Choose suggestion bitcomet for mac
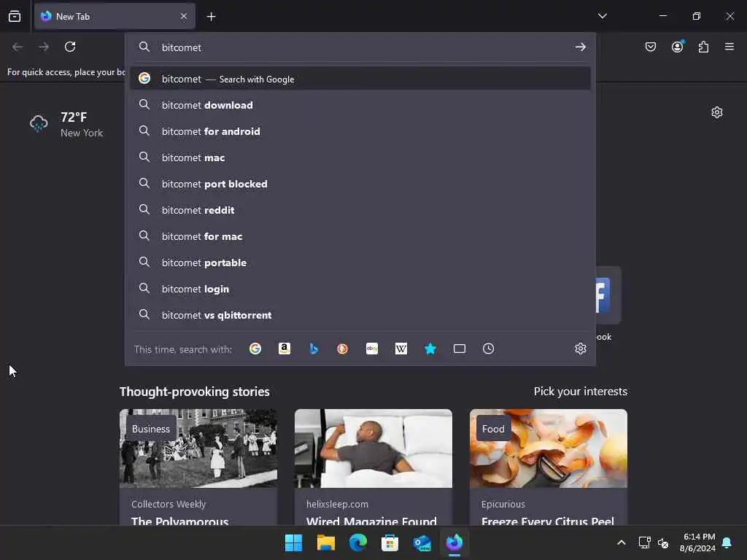 tap(360, 236)
